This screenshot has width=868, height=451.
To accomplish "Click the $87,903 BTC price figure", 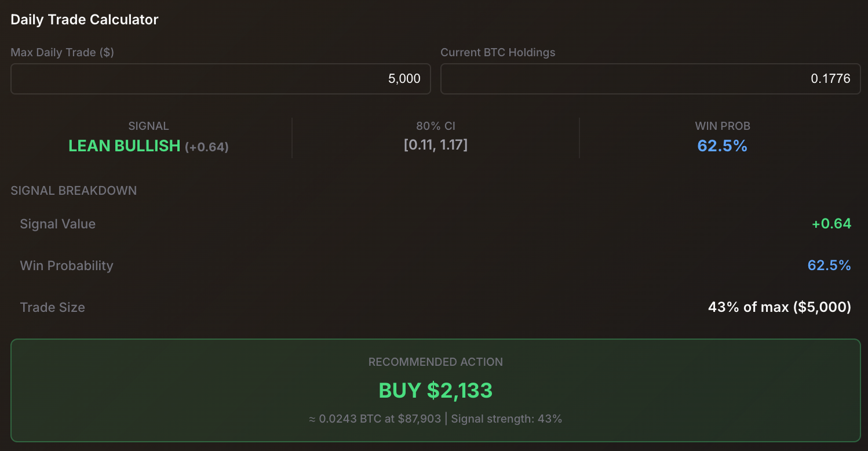I will point(413,419).
